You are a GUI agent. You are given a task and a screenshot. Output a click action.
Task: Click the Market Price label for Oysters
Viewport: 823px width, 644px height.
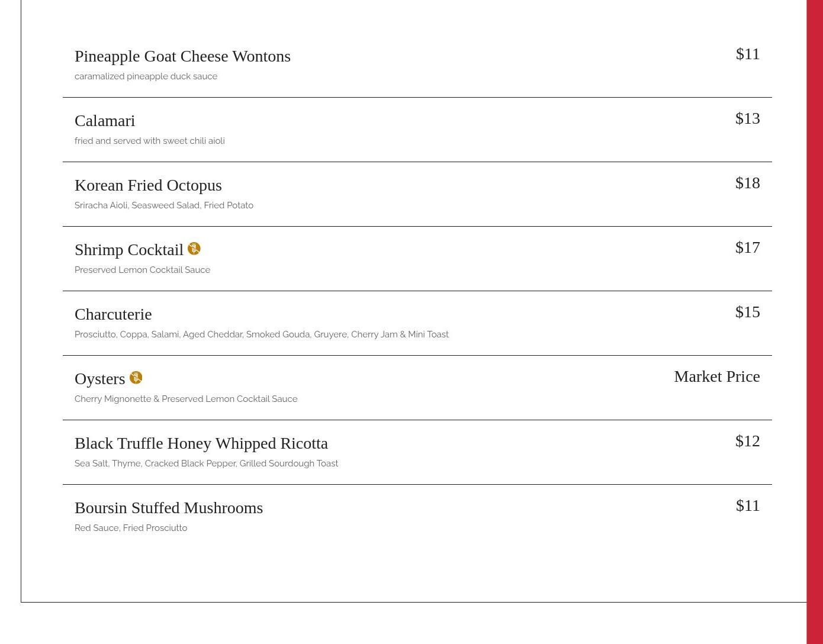coord(716,376)
